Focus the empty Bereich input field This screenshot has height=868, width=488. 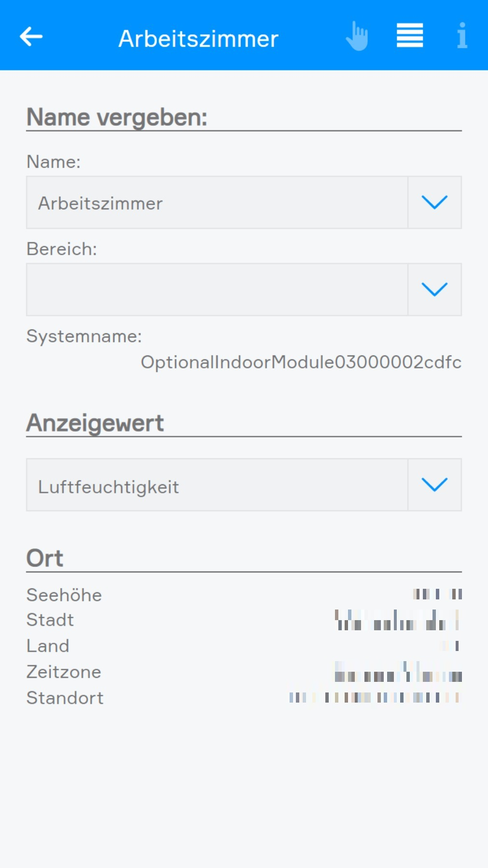[217, 290]
